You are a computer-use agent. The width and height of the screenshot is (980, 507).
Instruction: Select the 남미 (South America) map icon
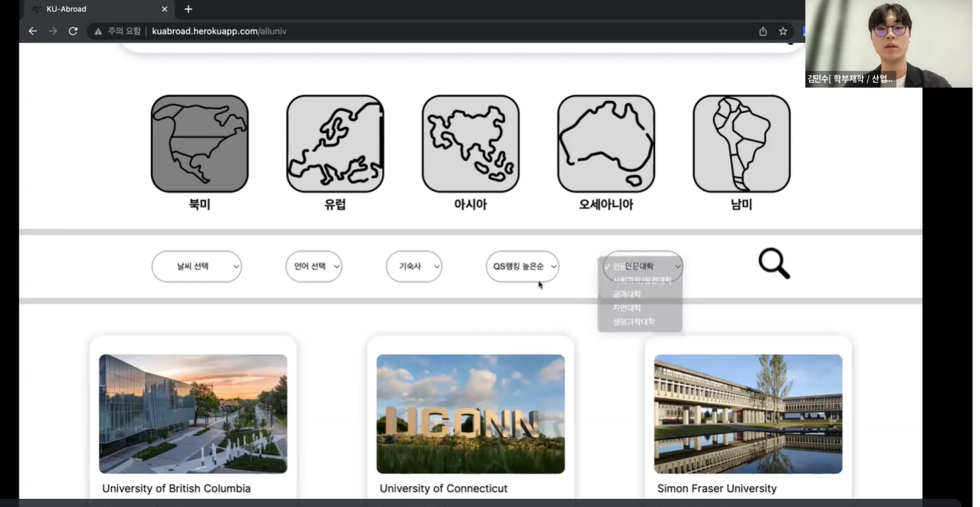pyautogui.click(x=741, y=144)
